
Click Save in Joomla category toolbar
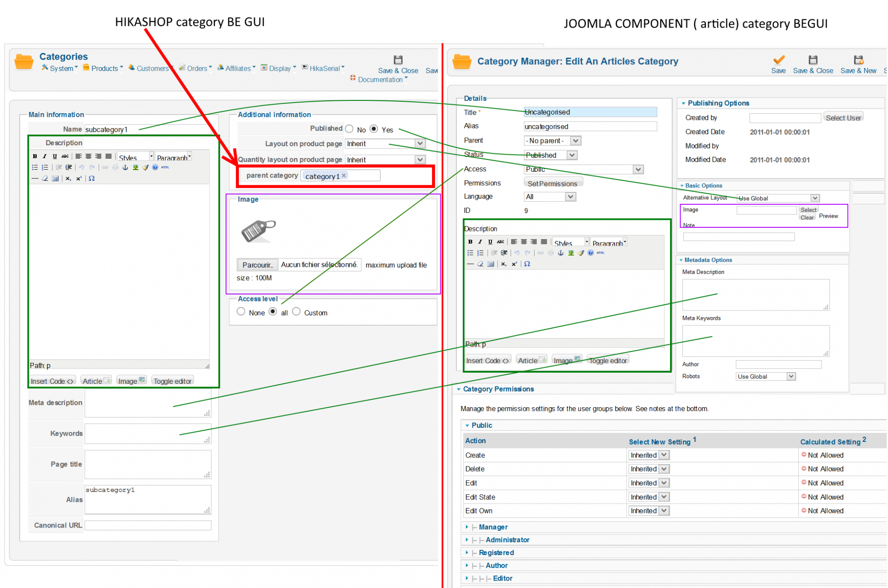pyautogui.click(x=778, y=65)
